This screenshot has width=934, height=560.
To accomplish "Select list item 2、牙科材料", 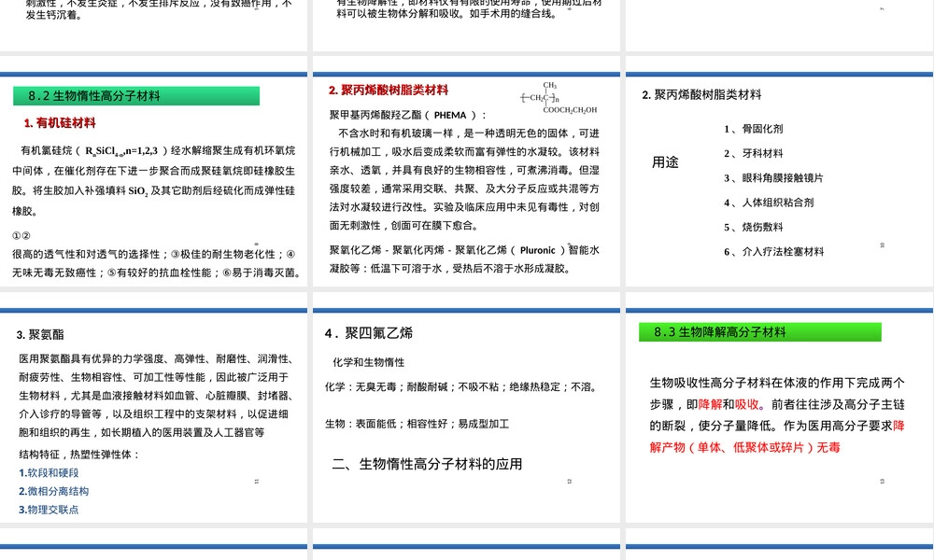I will tap(754, 154).
